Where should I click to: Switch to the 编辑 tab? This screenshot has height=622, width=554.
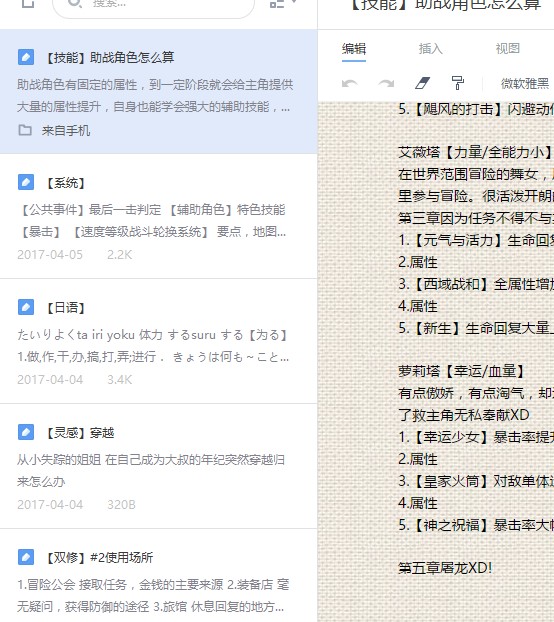354,48
